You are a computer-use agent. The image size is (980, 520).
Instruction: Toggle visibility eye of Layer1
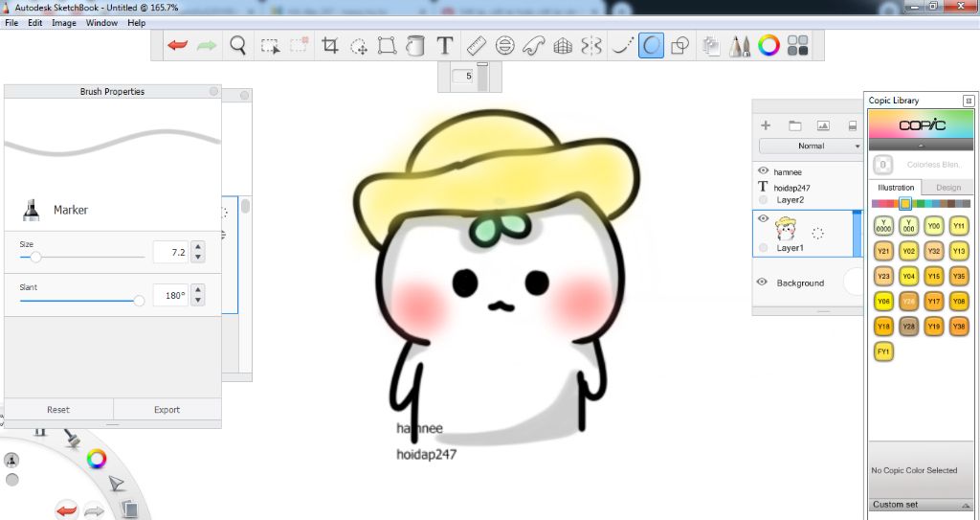[763, 218]
